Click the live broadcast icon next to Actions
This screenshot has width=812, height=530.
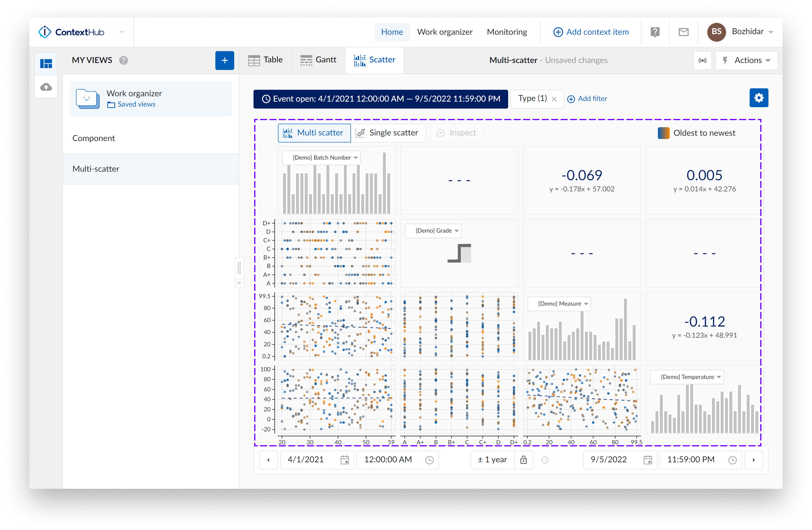click(703, 60)
